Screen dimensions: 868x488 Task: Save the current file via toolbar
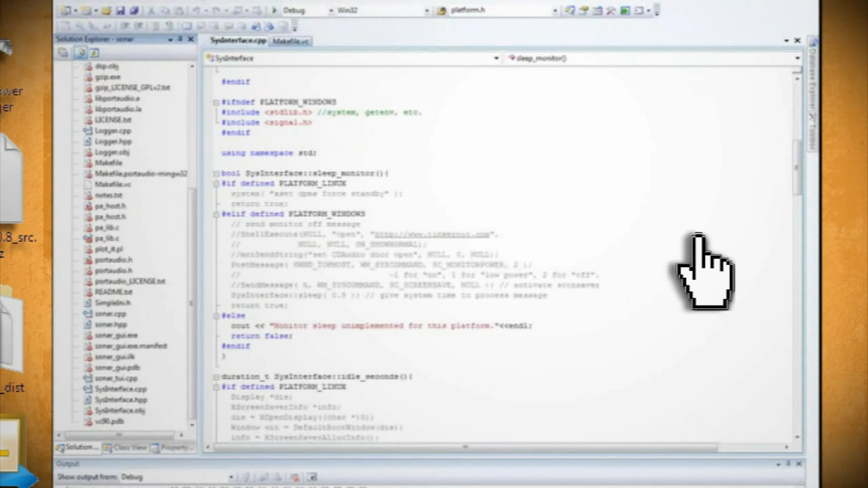click(120, 10)
